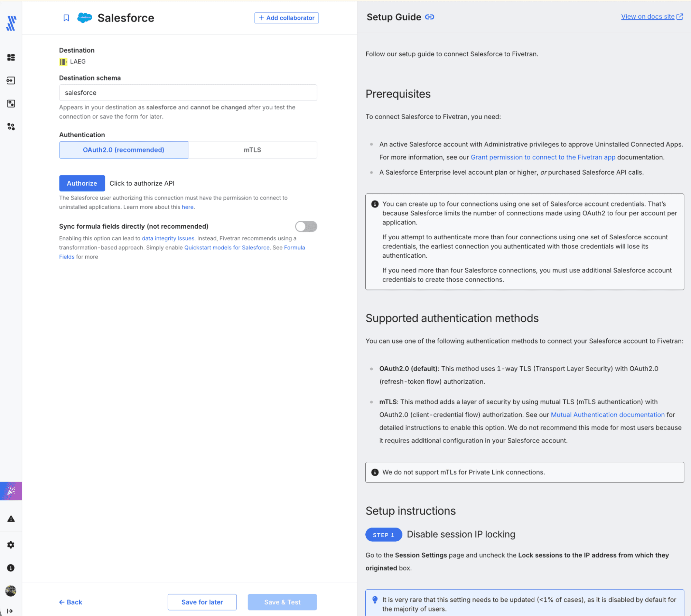The height and width of the screenshot is (616, 691).
Task: Open the settings gear icon in the sidebar
Action: click(x=11, y=545)
